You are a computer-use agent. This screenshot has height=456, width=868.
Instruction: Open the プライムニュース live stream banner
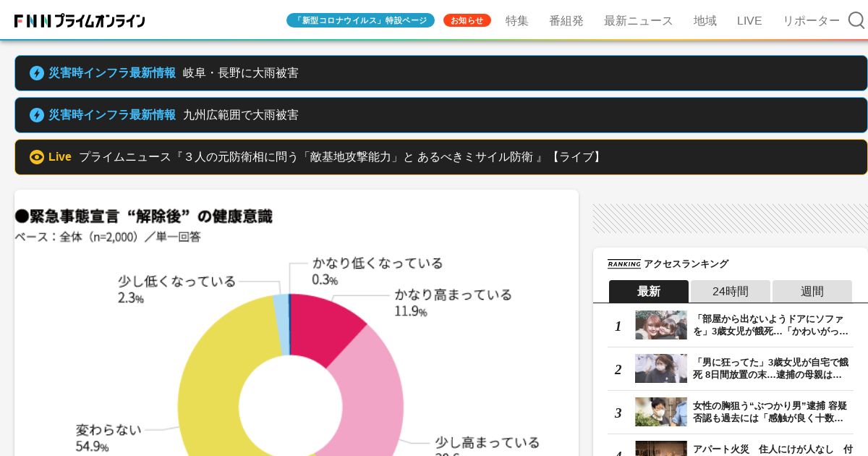click(441, 157)
